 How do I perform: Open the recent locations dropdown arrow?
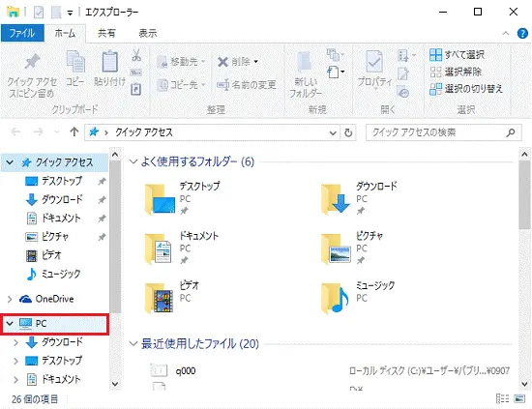(x=57, y=131)
